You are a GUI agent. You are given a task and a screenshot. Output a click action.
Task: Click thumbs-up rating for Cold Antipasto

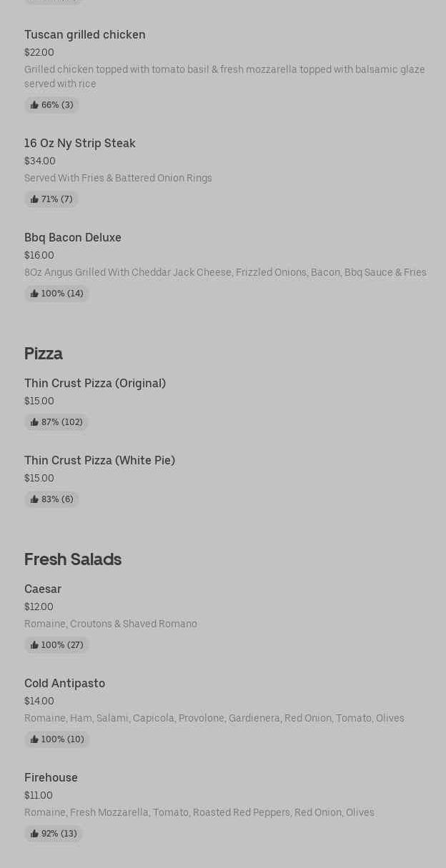[x=56, y=739]
